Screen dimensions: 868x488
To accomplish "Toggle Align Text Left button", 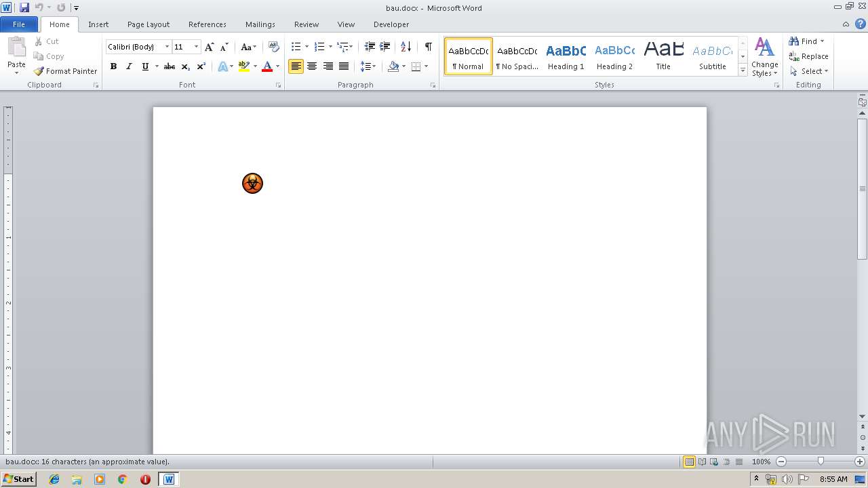I will coord(296,66).
